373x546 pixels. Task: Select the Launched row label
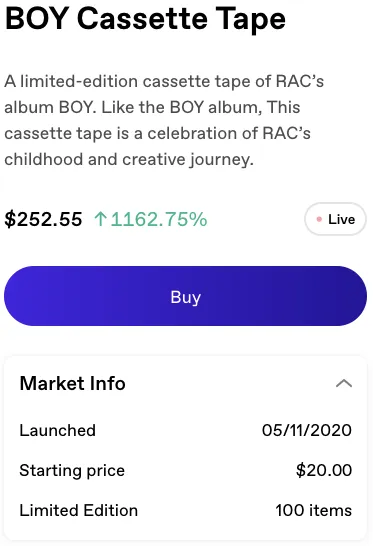(57, 430)
